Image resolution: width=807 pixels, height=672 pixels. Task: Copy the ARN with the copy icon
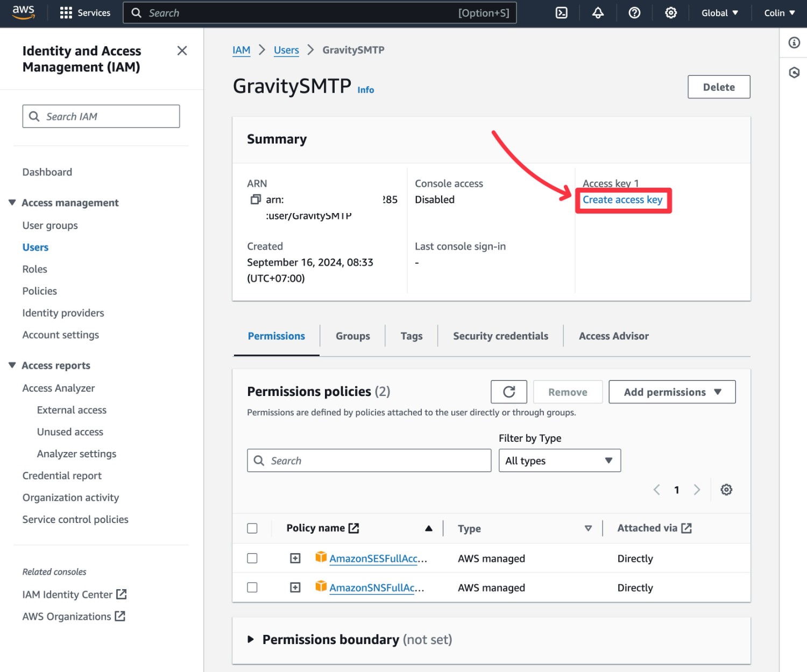256,200
